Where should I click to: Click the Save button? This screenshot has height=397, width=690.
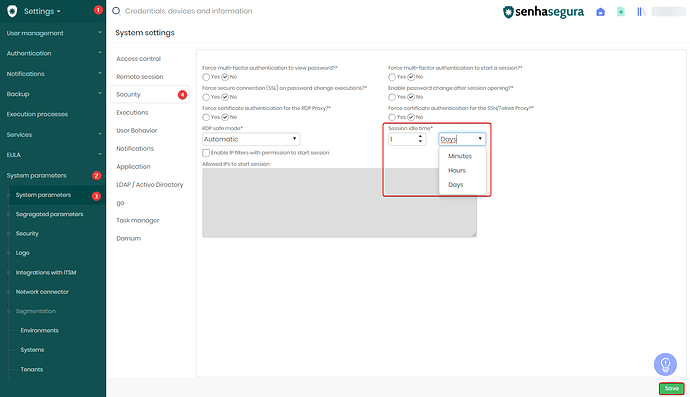point(672,389)
